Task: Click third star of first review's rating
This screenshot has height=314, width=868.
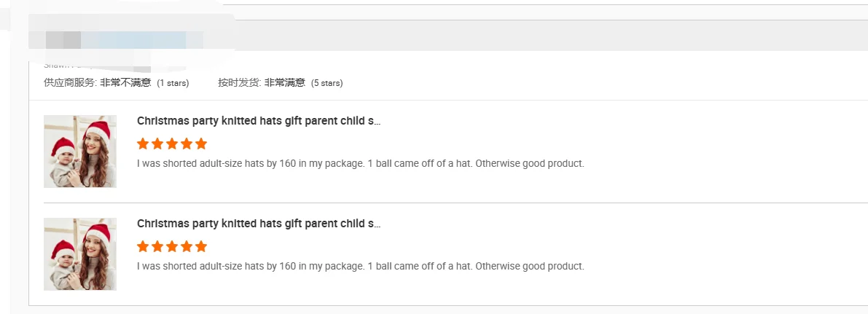Action: click(172, 144)
